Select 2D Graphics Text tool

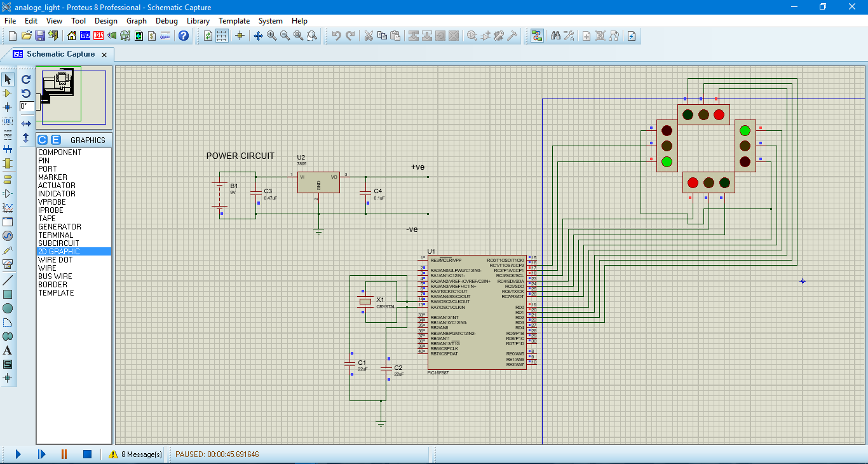coord(8,350)
